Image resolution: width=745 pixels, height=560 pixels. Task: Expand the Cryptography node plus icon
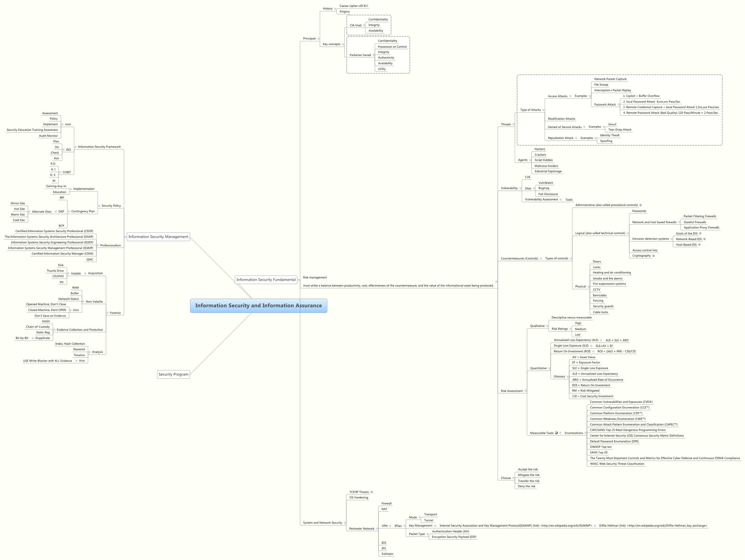[x=654, y=256]
